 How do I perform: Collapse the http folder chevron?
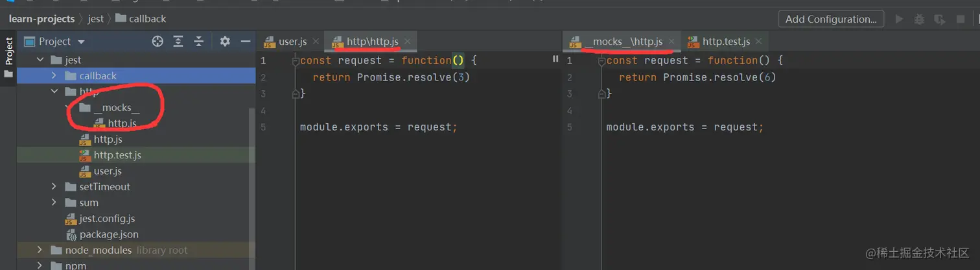[x=54, y=92]
